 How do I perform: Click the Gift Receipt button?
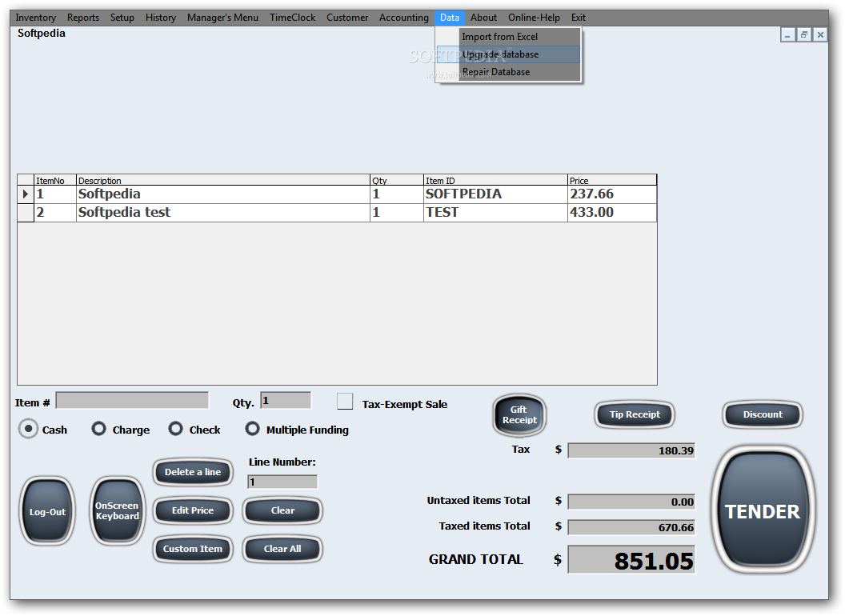click(519, 415)
